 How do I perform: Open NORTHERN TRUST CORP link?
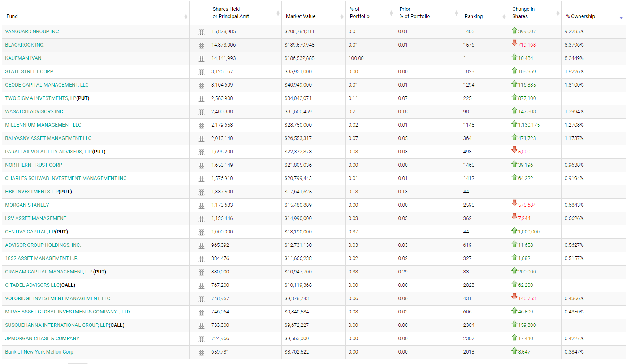34,165
